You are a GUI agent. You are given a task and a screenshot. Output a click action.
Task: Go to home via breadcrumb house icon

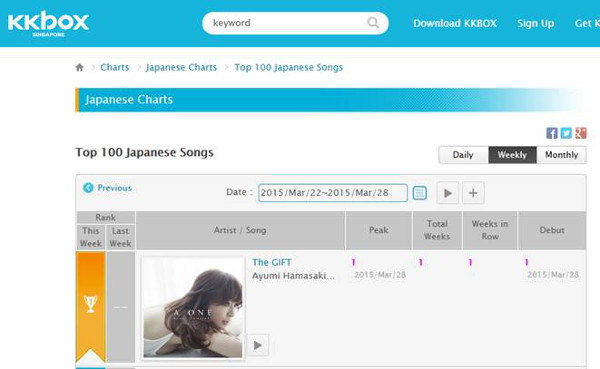[80, 67]
